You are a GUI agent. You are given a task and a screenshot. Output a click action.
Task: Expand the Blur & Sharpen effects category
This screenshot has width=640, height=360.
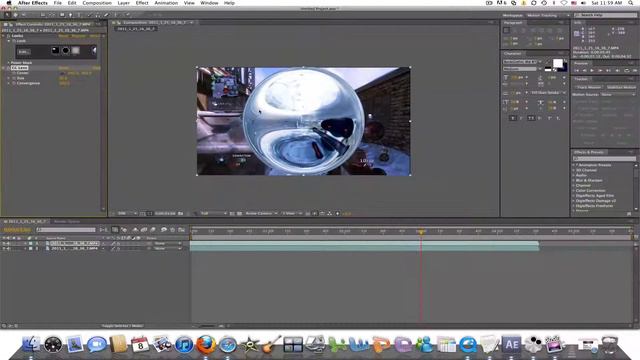(x=573, y=180)
